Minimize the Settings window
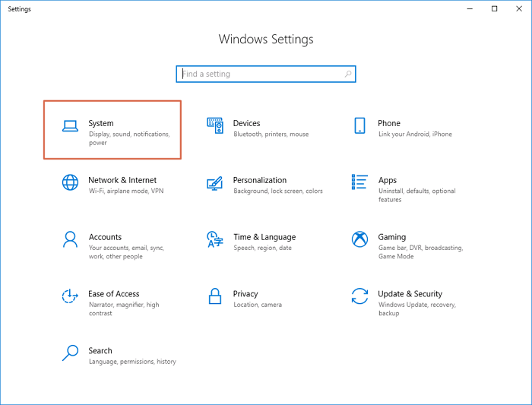Image resolution: width=532 pixels, height=405 pixels. [x=470, y=9]
